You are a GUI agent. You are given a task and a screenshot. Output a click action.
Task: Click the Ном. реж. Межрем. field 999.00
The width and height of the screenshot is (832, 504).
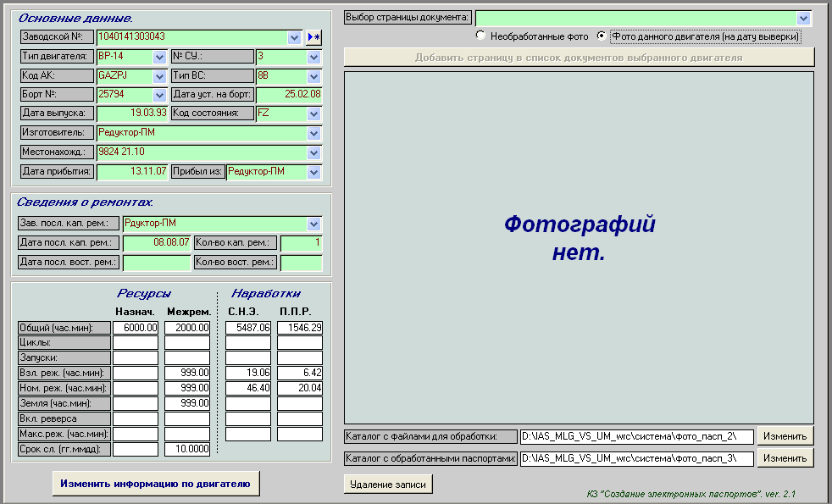(x=187, y=388)
